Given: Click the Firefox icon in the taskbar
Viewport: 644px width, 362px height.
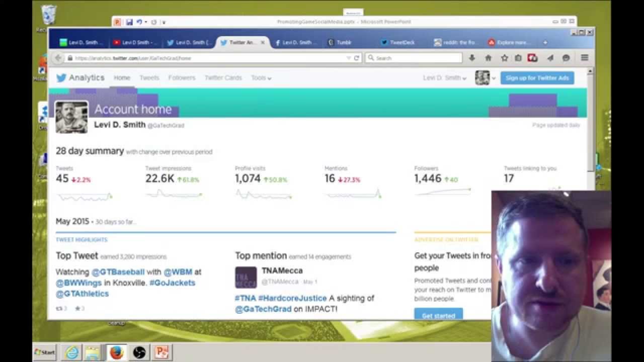Looking at the screenshot, I should click(116, 352).
